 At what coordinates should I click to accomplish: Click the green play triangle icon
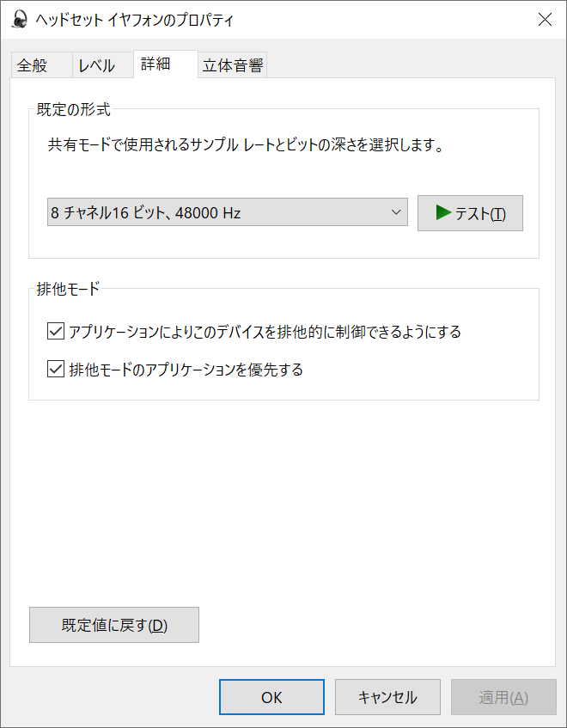(443, 213)
